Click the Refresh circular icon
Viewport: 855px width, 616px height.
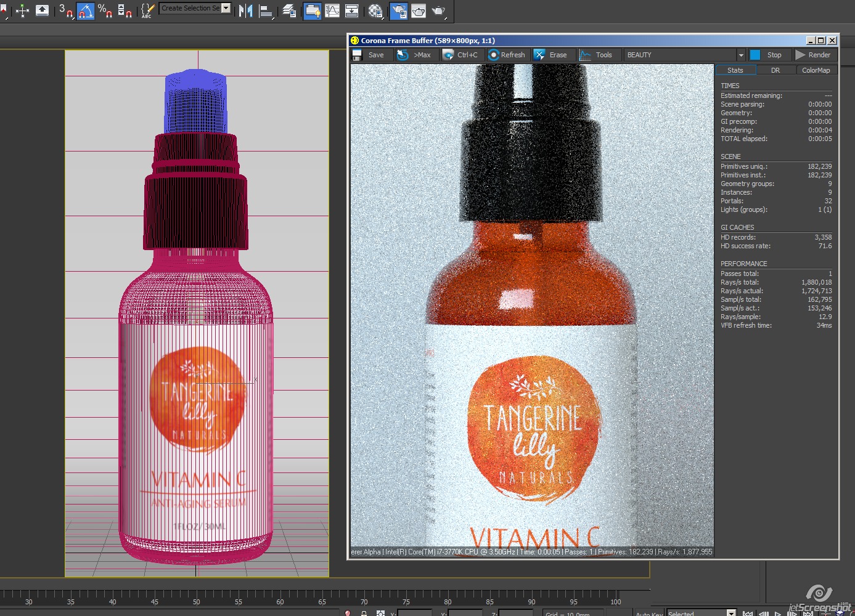(493, 55)
